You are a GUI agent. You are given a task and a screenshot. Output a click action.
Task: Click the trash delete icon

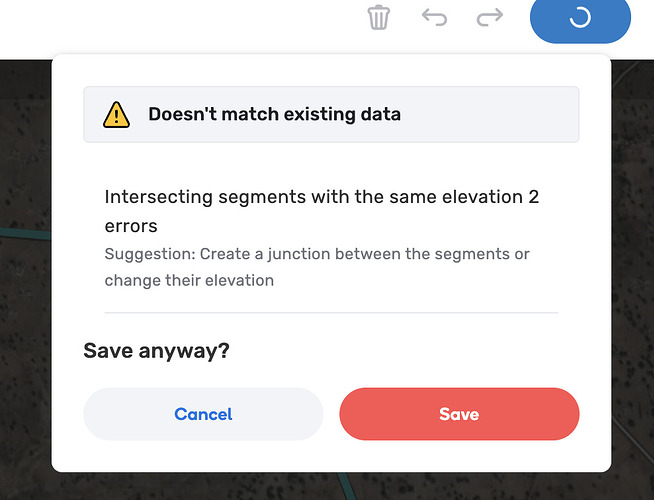(379, 18)
